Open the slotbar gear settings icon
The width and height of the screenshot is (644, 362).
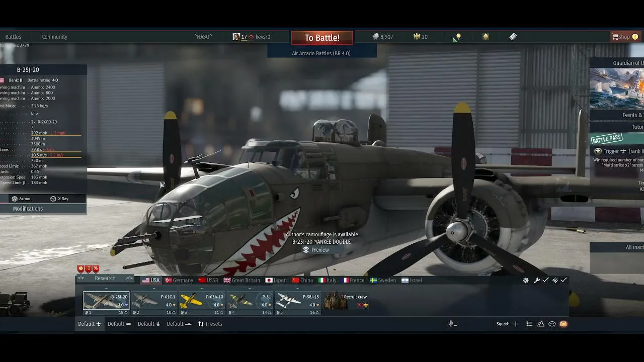click(x=526, y=281)
